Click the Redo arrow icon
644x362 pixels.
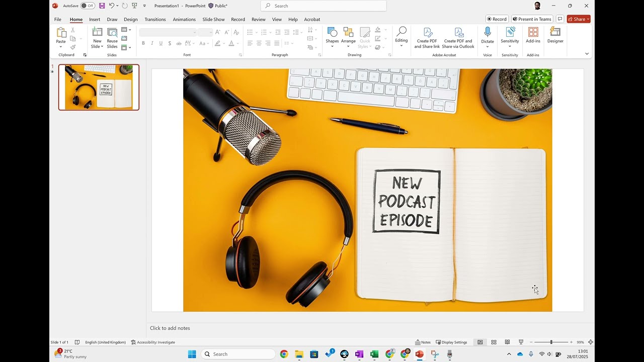124,6
